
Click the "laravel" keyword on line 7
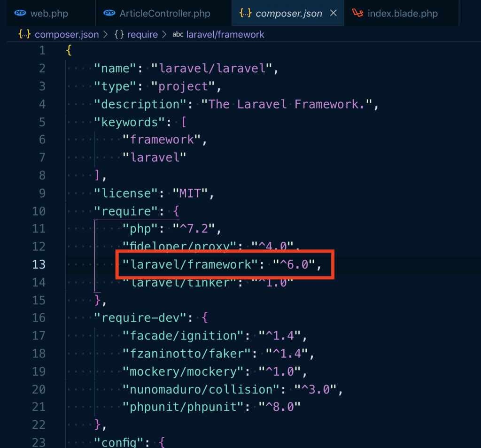[x=154, y=158]
